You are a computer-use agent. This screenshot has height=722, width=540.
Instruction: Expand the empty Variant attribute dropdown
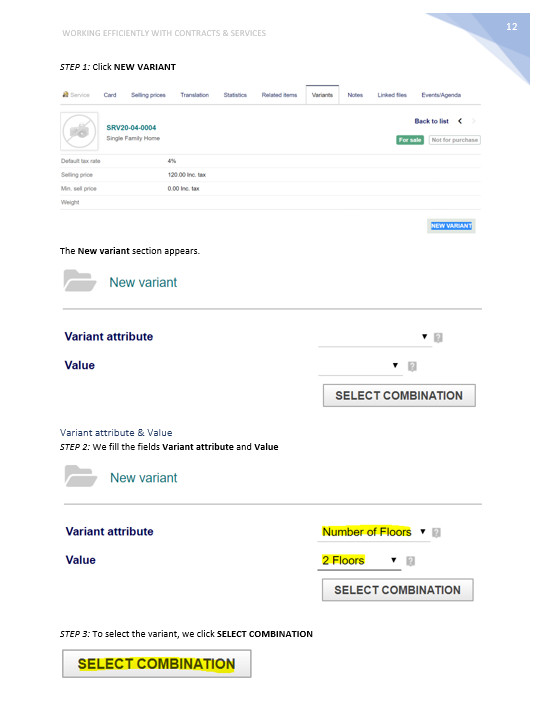(x=375, y=338)
